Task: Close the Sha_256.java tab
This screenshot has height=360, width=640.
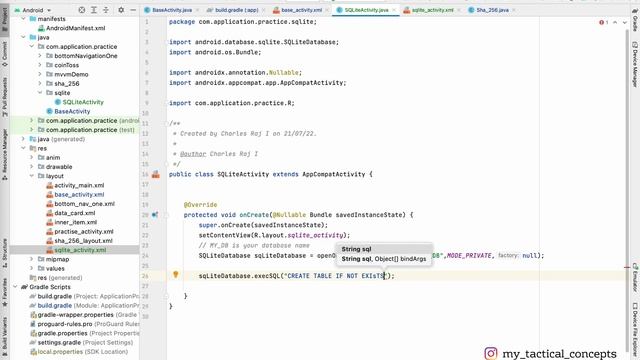Action: [513, 10]
